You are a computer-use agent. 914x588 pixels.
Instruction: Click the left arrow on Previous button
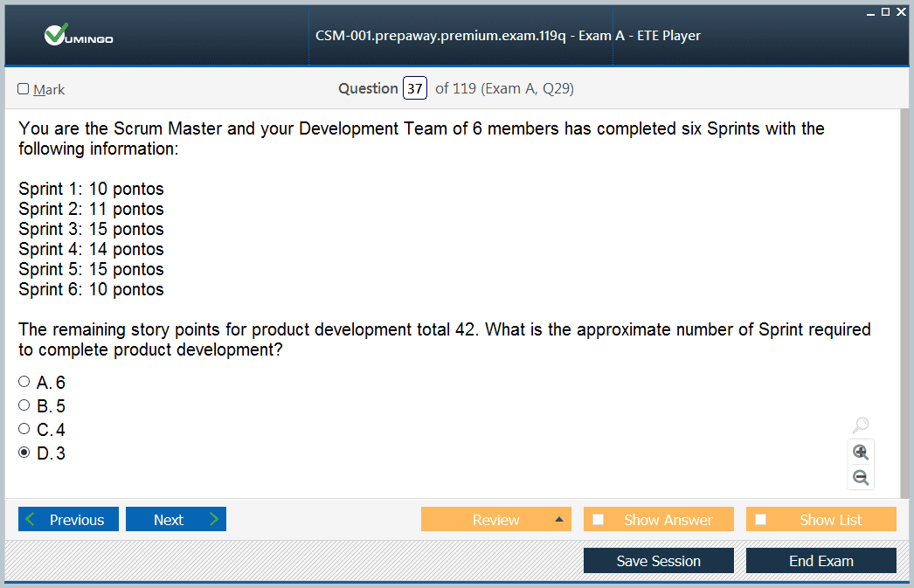coord(31,520)
